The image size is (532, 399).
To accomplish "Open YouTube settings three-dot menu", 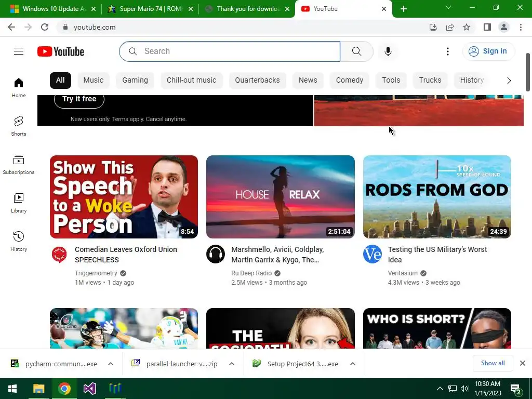I will pos(448,51).
